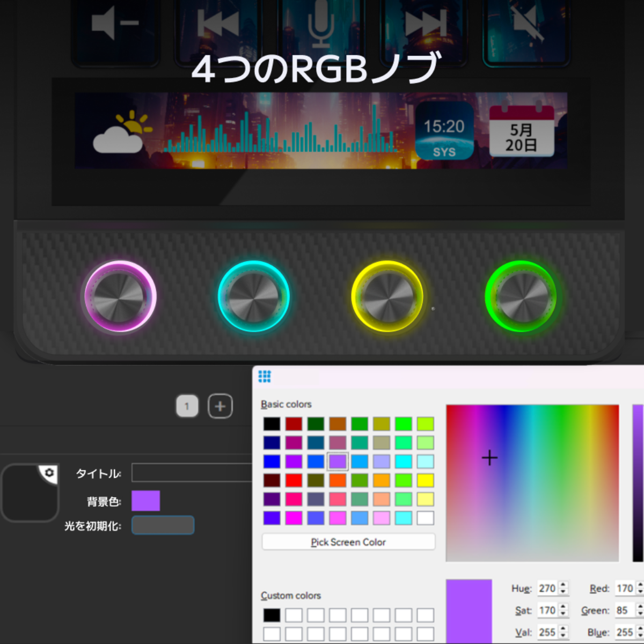The height and width of the screenshot is (644, 644).
Task: Click the Pick Screen Color button
Action: pyautogui.click(x=348, y=542)
